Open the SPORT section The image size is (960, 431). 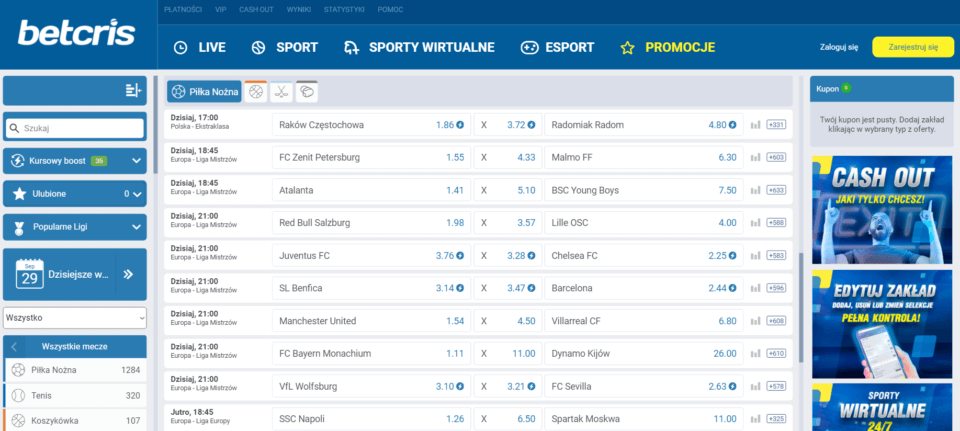[285, 48]
